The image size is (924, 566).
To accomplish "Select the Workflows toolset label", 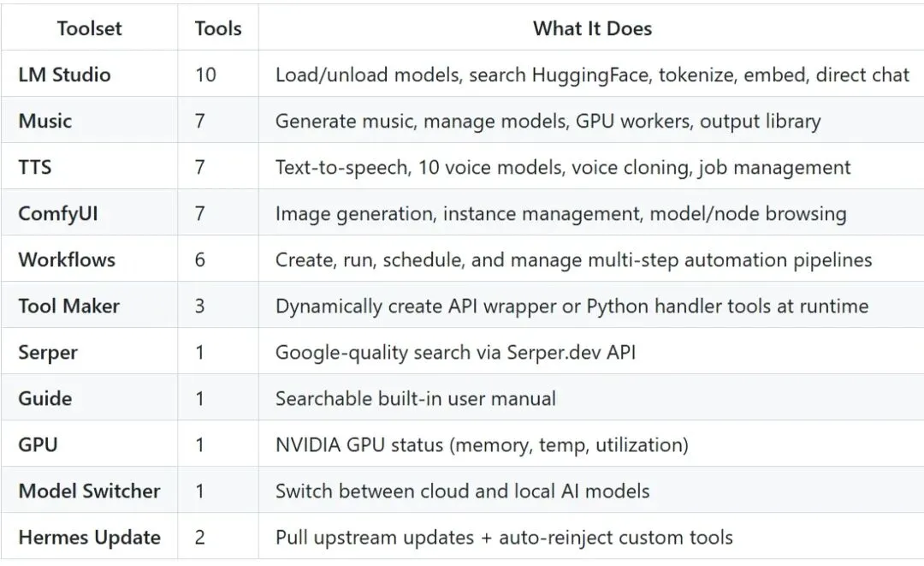I will (67, 259).
